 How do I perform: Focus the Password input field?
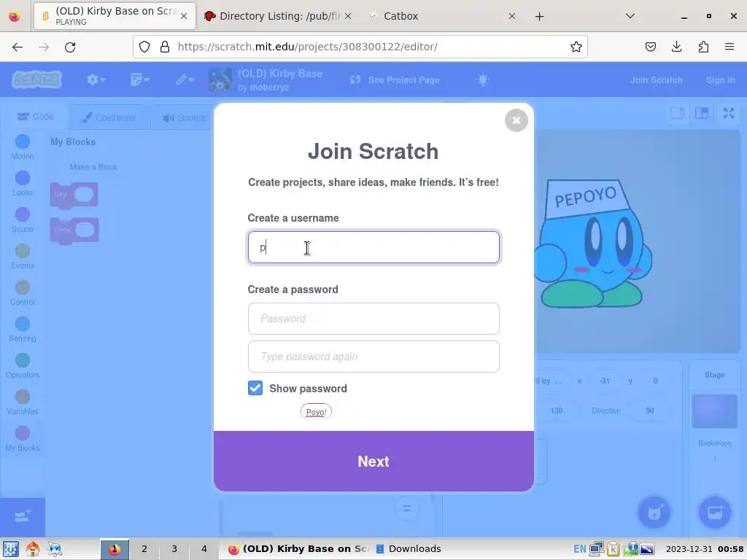pos(373,319)
